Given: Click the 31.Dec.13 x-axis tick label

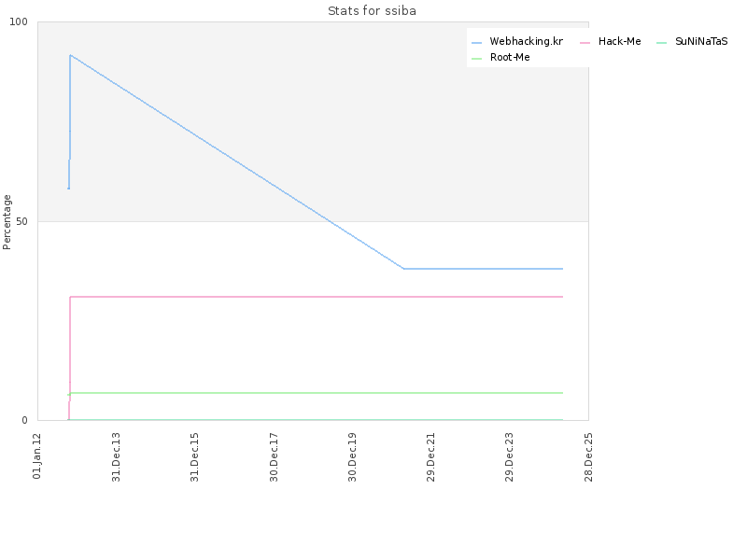Looking at the screenshot, I should pos(117,455).
